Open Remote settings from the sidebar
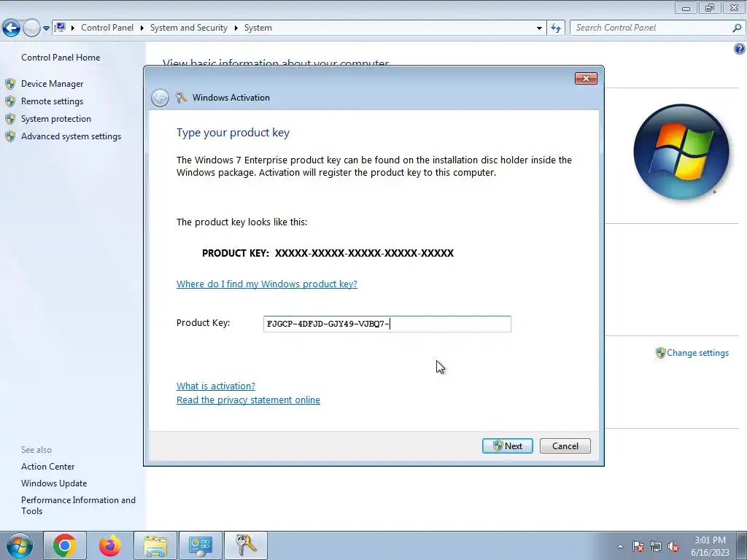Image resolution: width=747 pixels, height=560 pixels. pyautogui.click(x=52, y=101)
